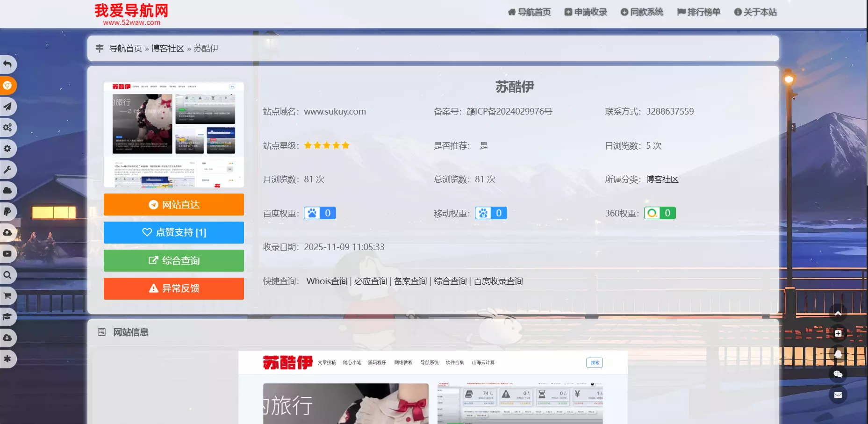Expand the plus icon on the right edge
The height and width of the screenshot is (424, 868).
pos(838,334)
